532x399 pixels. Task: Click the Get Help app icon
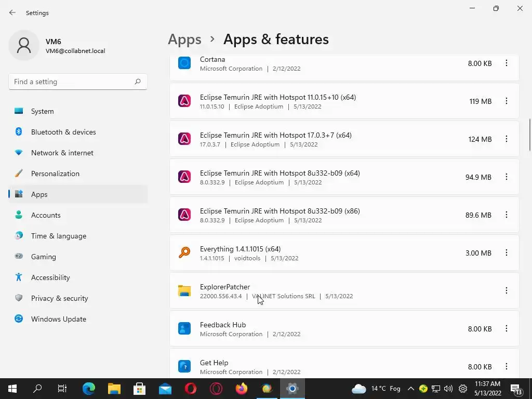[x=184, y=366]
